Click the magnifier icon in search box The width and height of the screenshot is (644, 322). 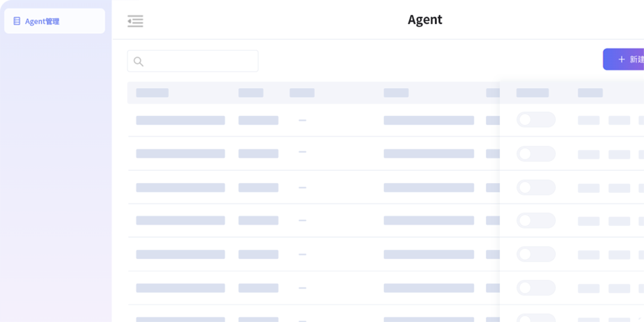138,61
